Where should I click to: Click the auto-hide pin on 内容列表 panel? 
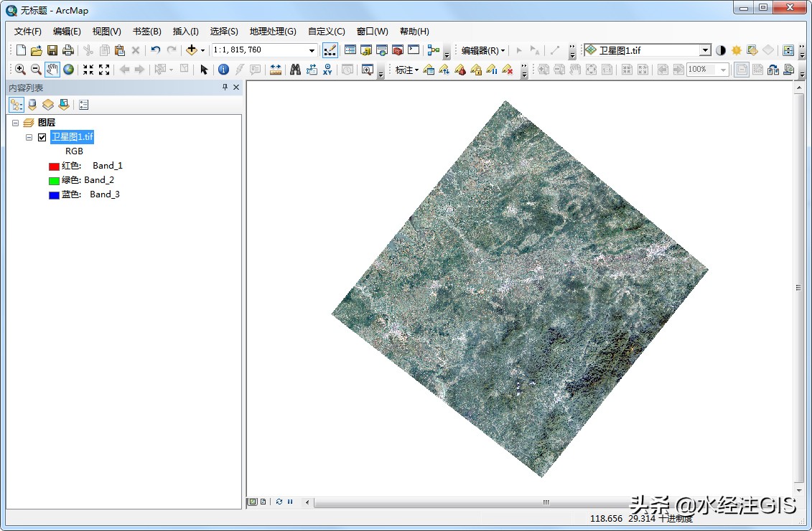(223, 87)
